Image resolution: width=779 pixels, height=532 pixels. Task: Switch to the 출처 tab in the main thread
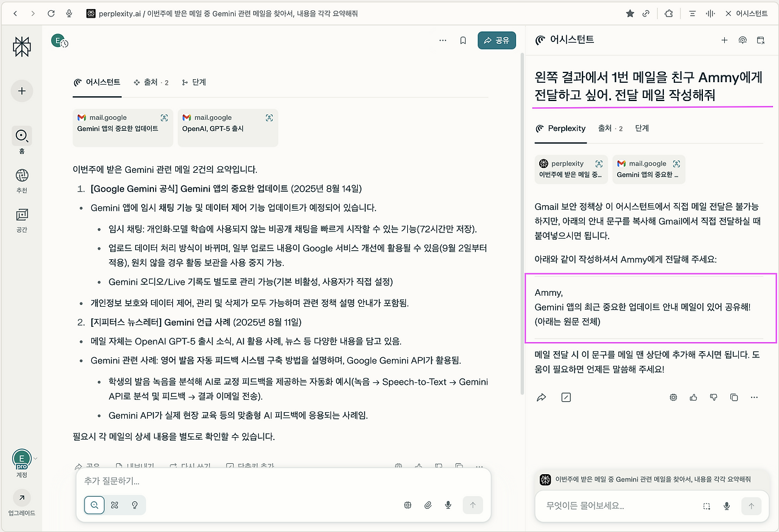point(151,82)
